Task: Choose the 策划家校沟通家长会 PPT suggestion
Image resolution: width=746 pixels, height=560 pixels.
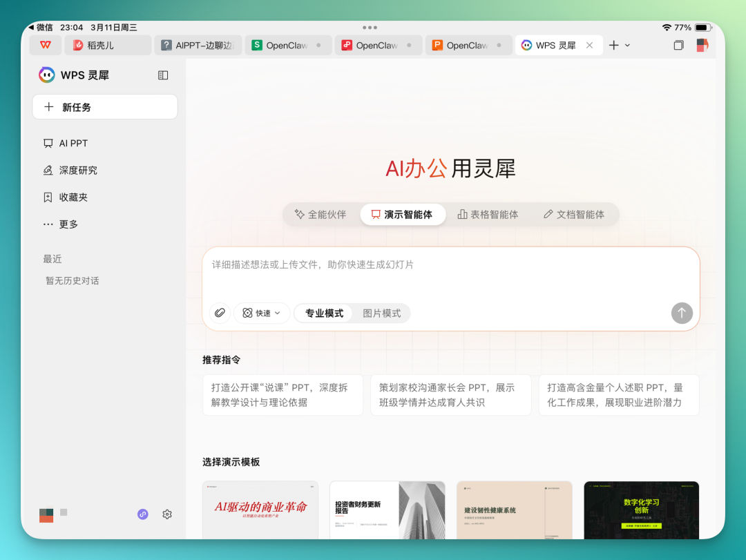Action: point(450,395)
